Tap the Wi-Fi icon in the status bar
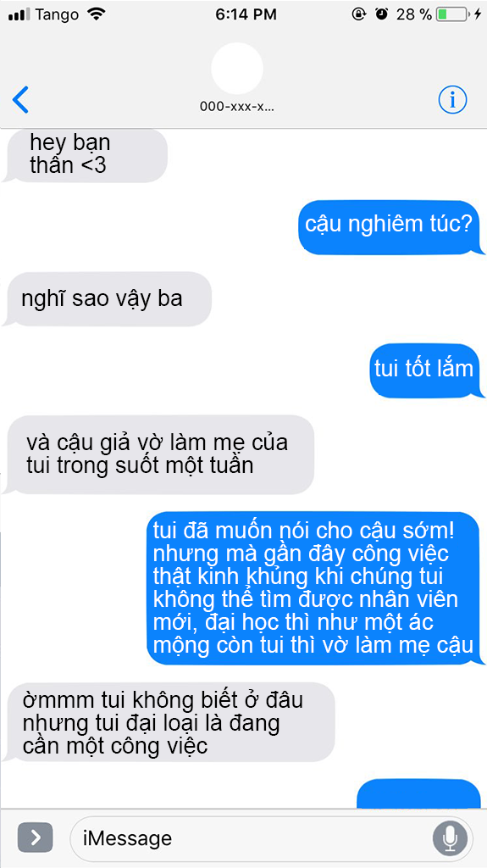Screen dimensions: 487x868 (x=97, y=14)
